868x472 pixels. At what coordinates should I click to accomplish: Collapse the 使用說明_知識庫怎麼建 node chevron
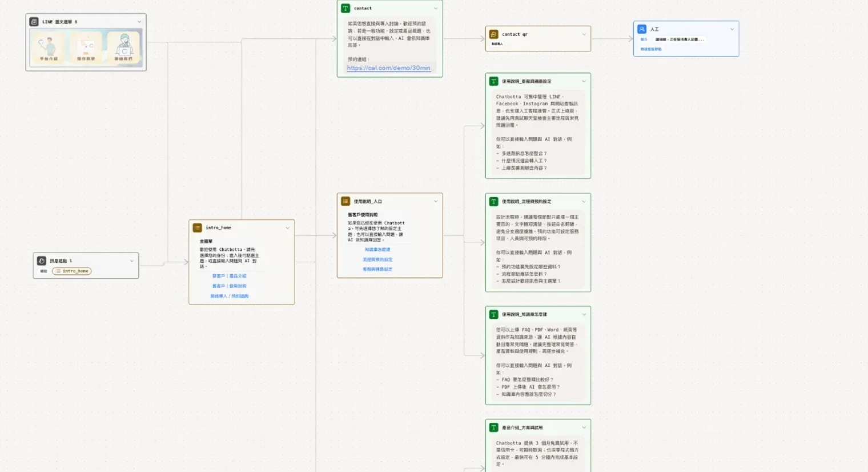584,314
